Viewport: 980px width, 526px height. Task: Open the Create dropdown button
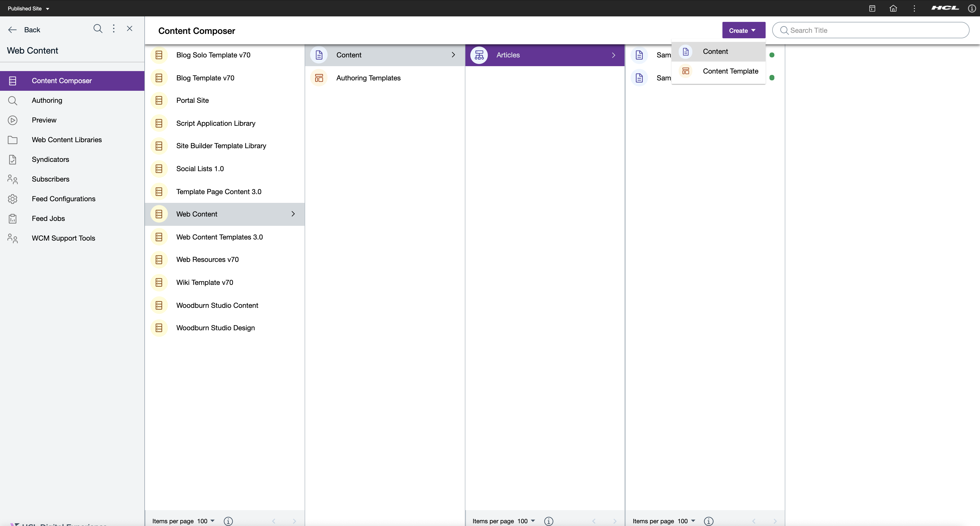tap(743, 30)
